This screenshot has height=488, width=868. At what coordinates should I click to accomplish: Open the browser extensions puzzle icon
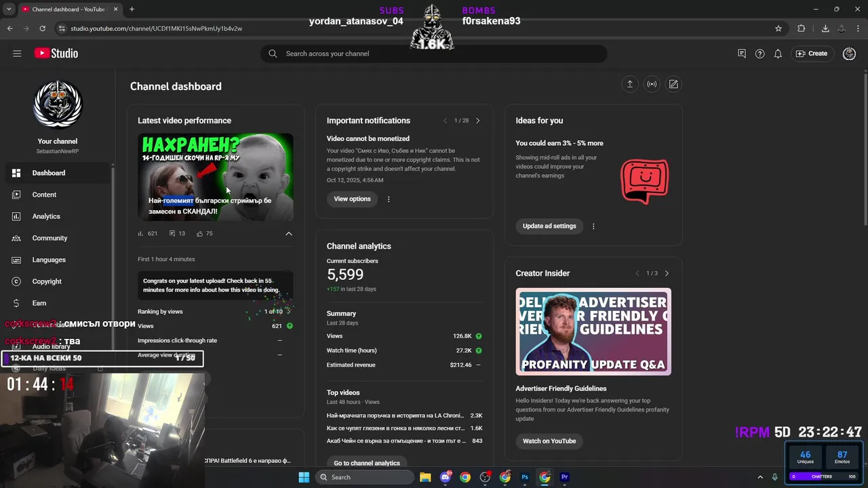coord(802,28)
